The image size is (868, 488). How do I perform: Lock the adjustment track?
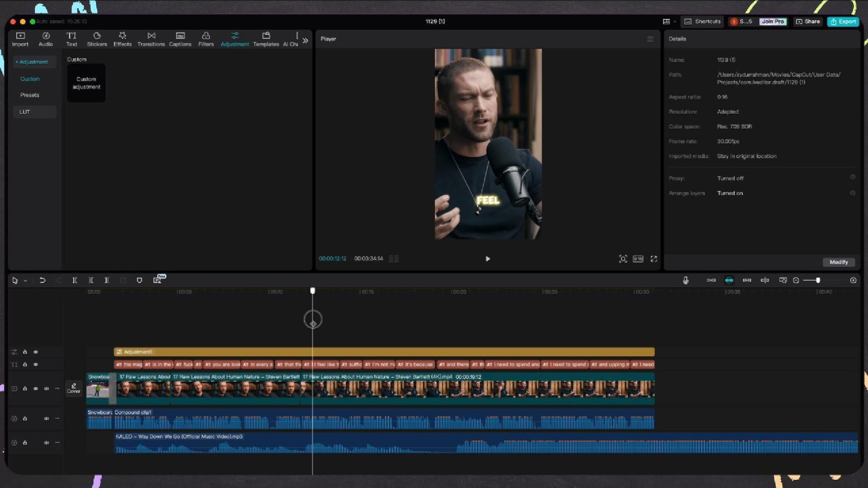click(x=25, y=352)
